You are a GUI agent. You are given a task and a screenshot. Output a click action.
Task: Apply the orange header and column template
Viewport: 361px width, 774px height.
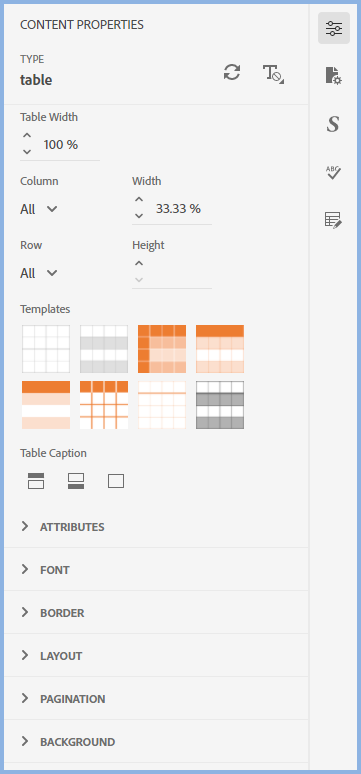click(x=162, y=349)
